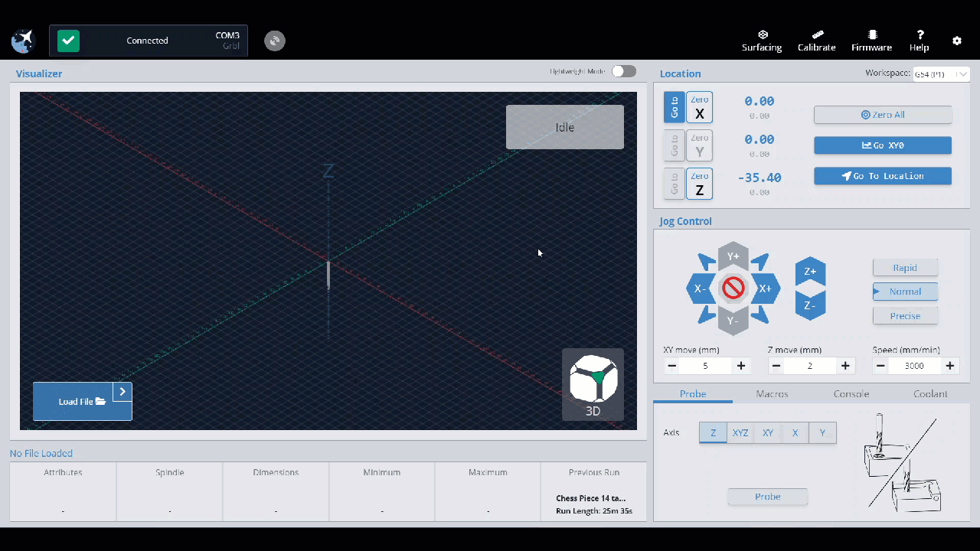Viewport: 980px width, 551px height.
Task: Click the Go To Location button
Action: 882,176
